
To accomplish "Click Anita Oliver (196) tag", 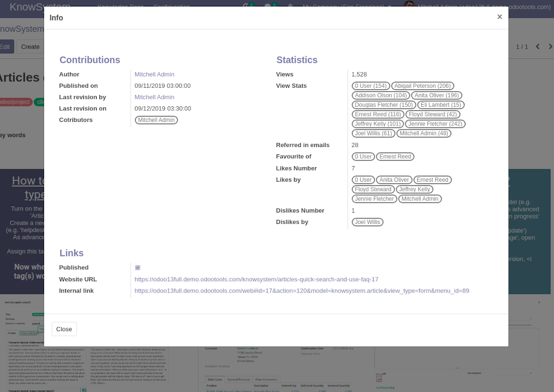I will 437,96.
